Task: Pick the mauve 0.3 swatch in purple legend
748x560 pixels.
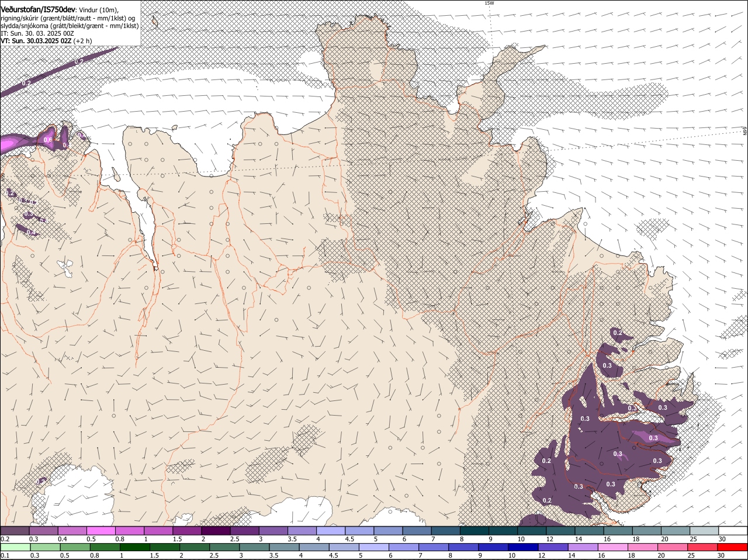Action: [43, 531]
